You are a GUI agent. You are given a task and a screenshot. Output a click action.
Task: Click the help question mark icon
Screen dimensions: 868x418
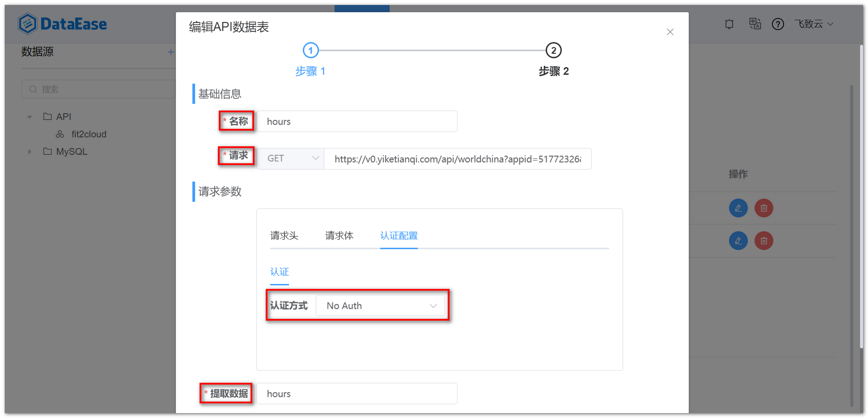pyautogui.click(x=778, y=24)
